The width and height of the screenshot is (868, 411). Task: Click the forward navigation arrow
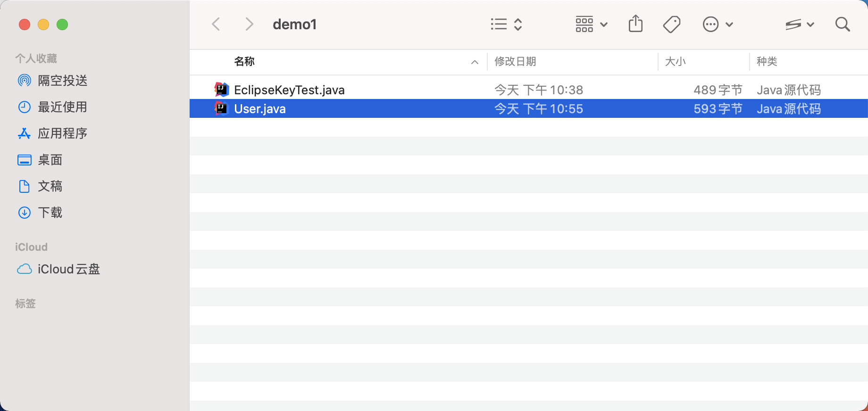[249, 24]
